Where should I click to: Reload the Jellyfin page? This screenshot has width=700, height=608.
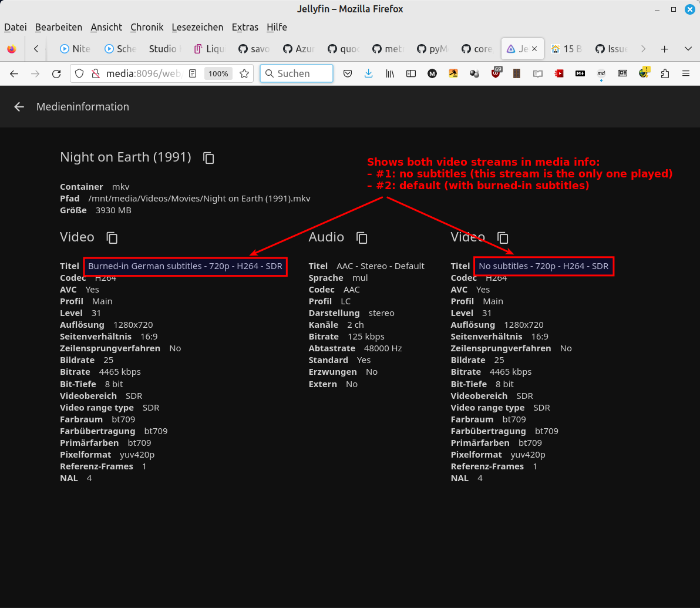[x=56, y=73]
